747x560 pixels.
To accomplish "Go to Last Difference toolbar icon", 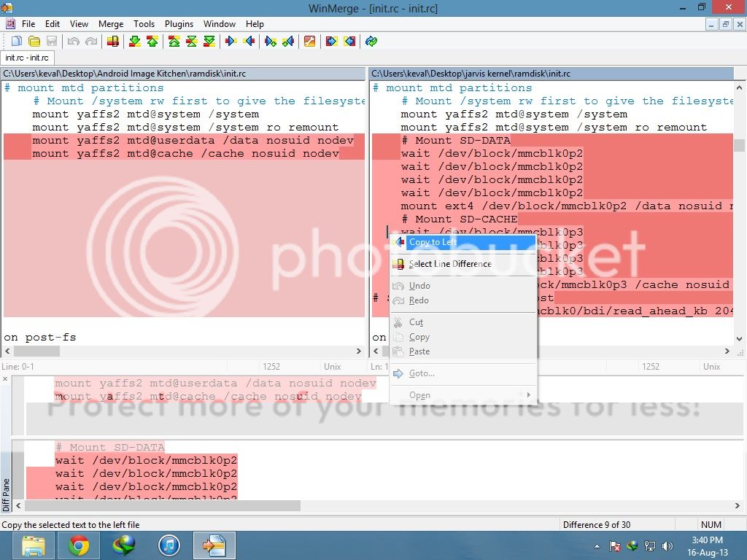I will coord(209,42).
